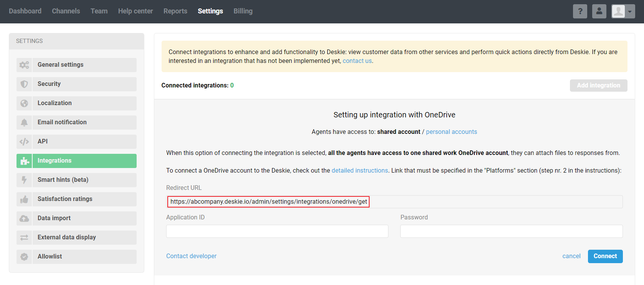Select Localization in the sidebar
Viewport: 644px width, 285px height.
coord(76,103)
